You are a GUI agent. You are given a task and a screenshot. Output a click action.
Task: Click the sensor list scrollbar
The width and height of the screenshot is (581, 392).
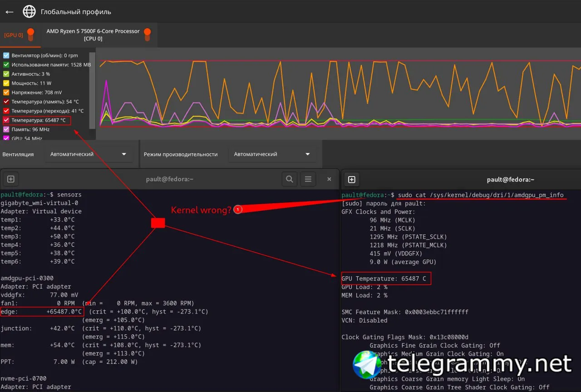[92, 91]
